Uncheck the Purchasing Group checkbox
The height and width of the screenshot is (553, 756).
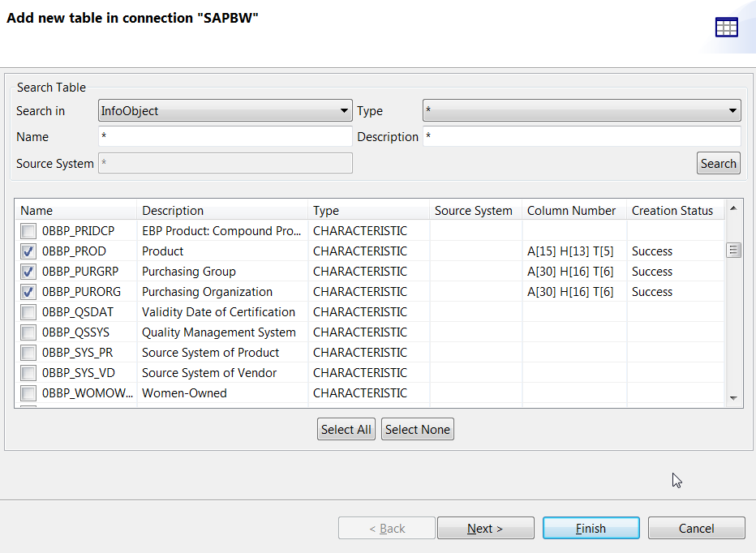click(x=28, y=272)
